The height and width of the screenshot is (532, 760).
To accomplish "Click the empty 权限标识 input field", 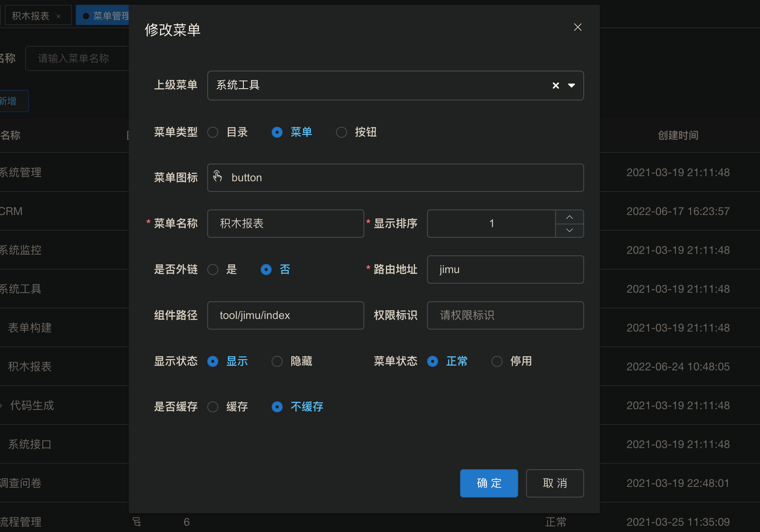I will point(505,315).
